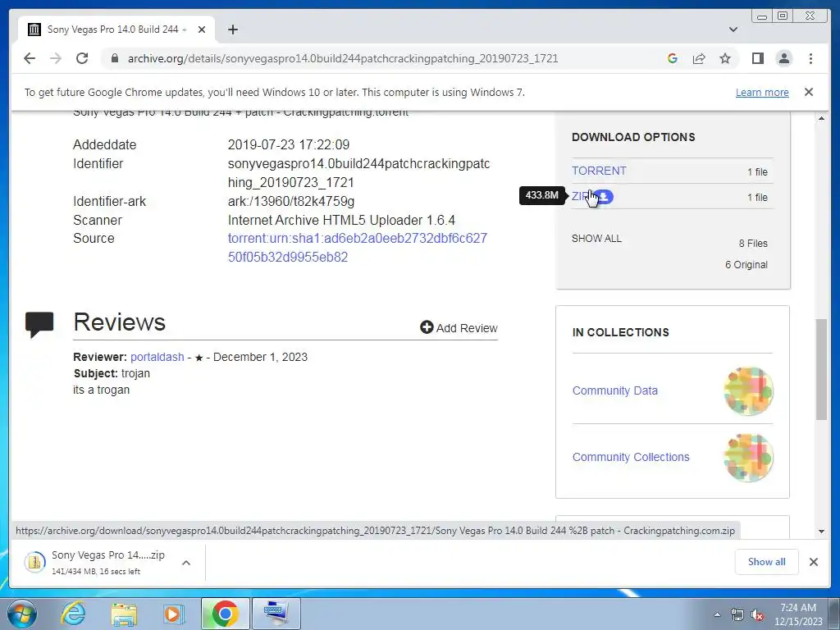Viewport: 840px width, 630px height.
Task: Click the network tray icon
Action: 737,615
